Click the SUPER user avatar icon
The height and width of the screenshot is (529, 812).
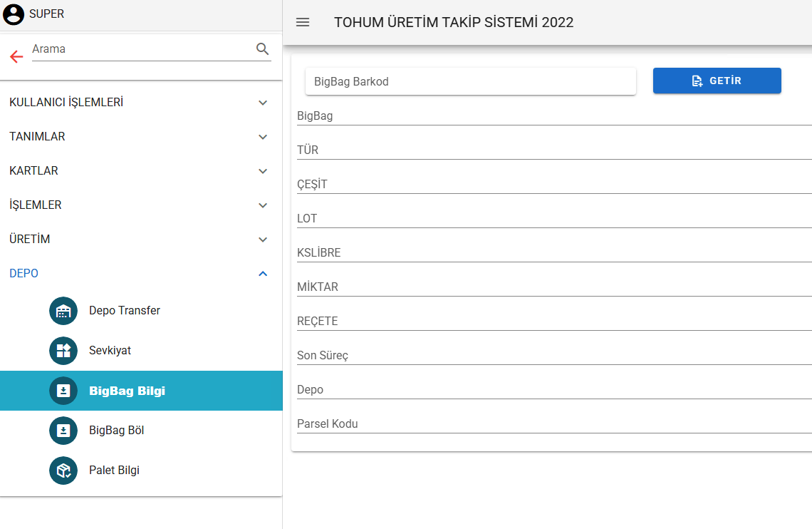(x=14, y=14)
